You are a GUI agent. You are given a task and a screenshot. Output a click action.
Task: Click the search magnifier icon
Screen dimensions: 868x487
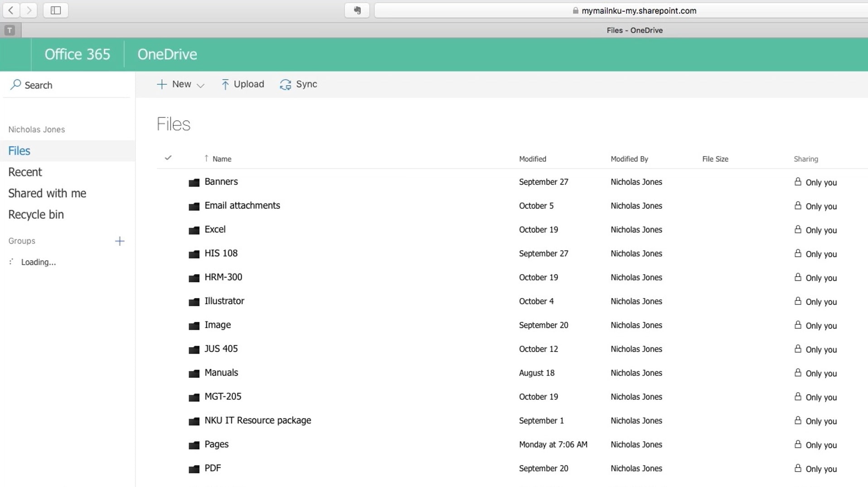point(15,85)
